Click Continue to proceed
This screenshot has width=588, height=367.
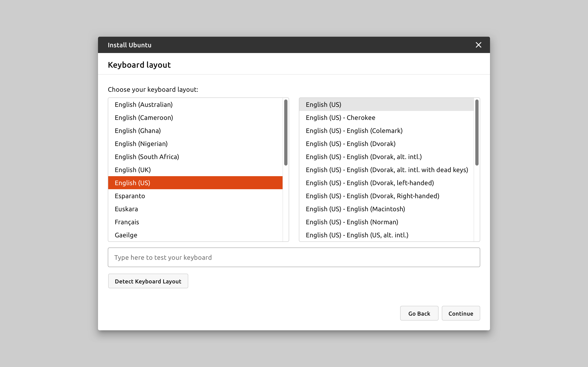[x=461, y=313]
